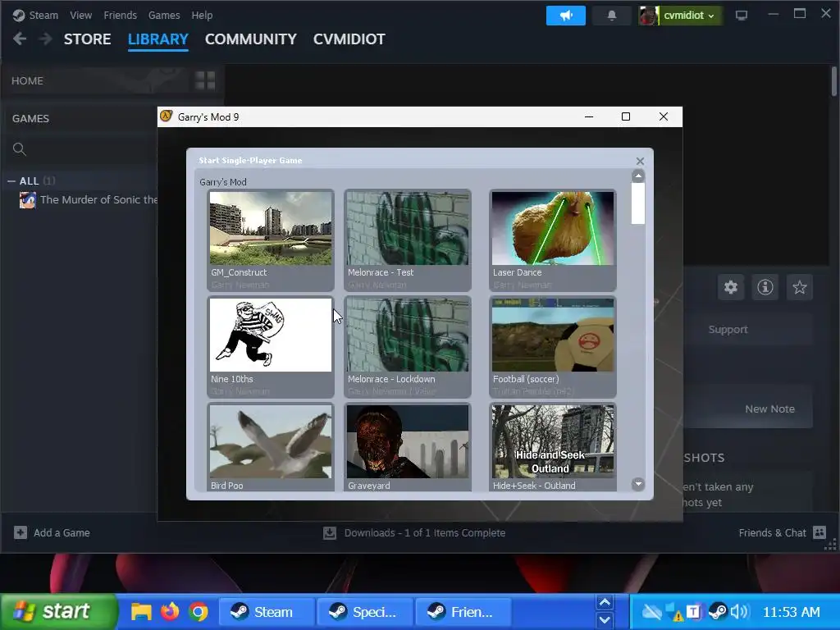Screen dimensions: 840x630
Task: Click the crossed-out cloud tray icon
Action: (651, 612)
